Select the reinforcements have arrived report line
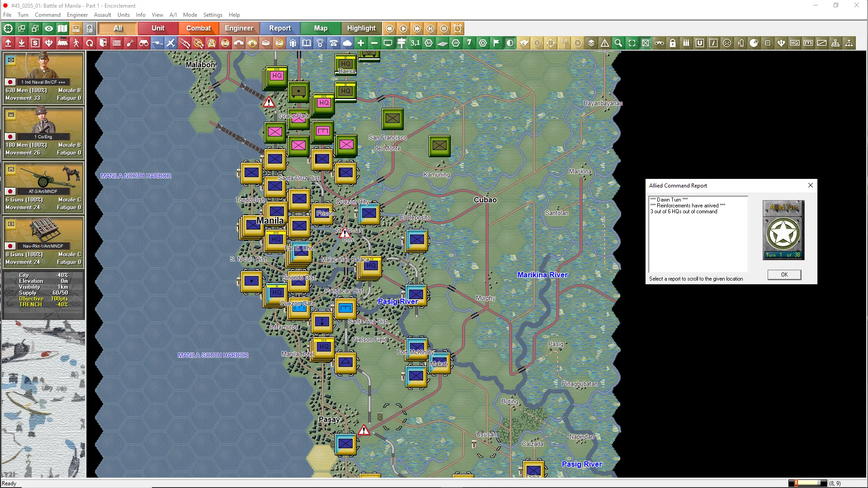Screen dimensions: 868x488 688,206
